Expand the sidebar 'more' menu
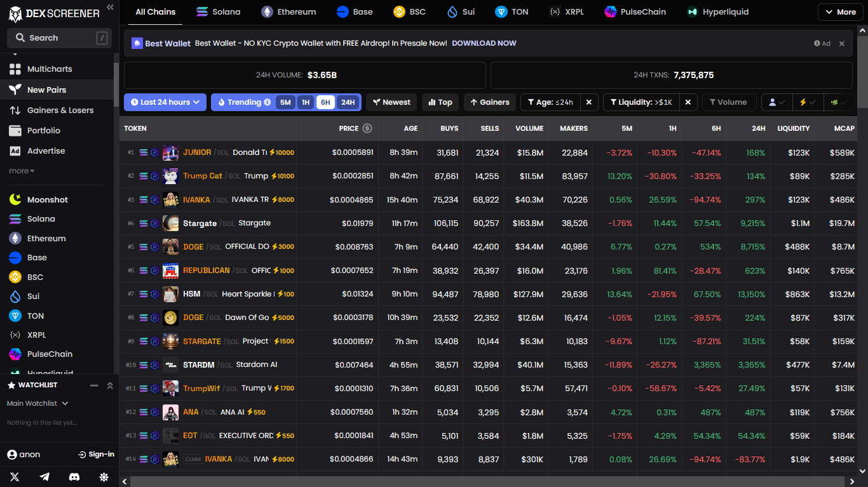 coord(22,171)
